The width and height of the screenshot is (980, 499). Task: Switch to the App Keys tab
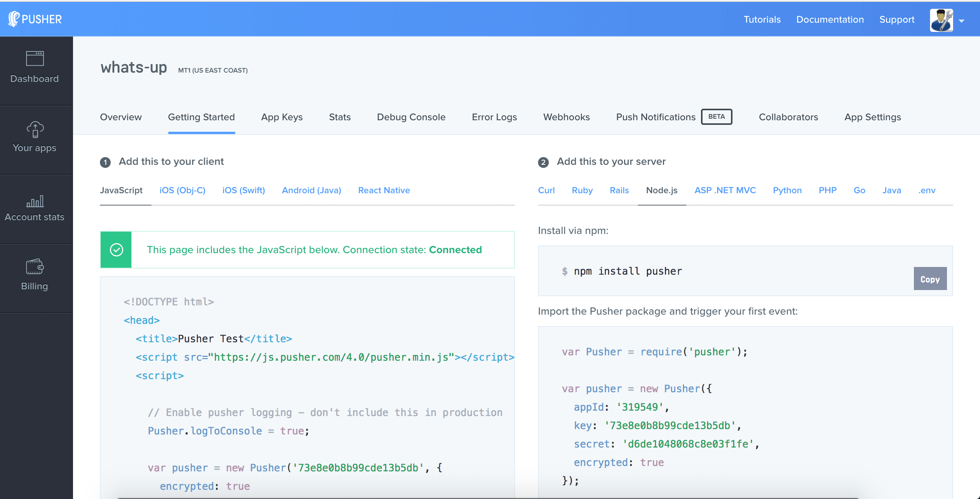282,117
